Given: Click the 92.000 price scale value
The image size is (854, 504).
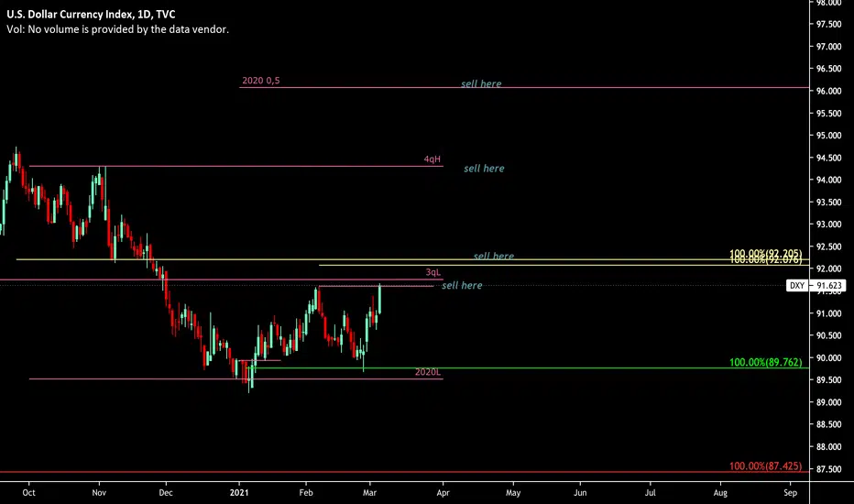Looking at the screenshot, I should tap(828, 269).
